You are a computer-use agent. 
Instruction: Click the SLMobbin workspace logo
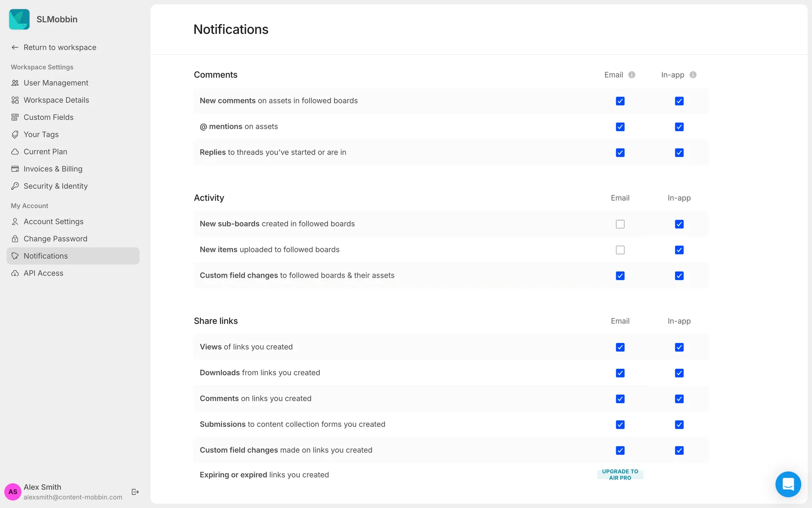pos(19,19)
